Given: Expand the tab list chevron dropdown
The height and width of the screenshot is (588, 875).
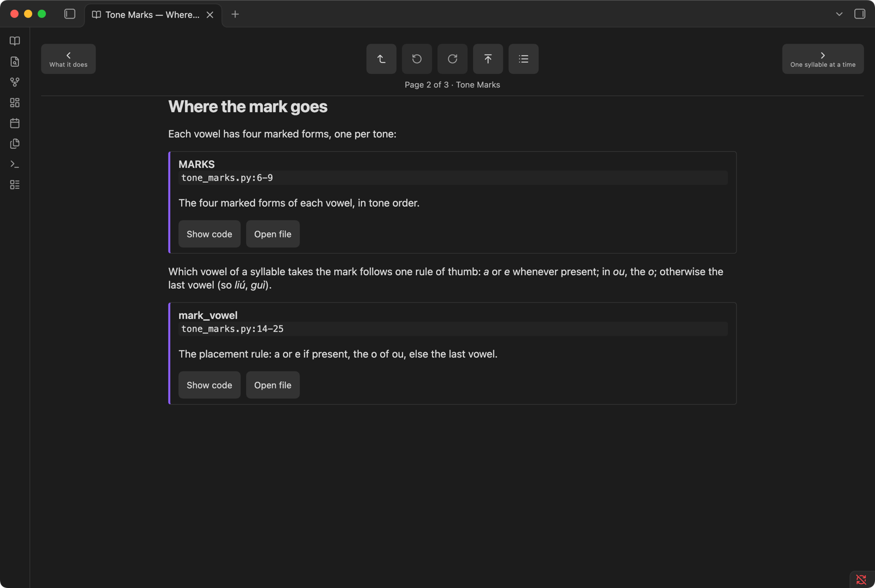Looking at the screenshot, I should (839, 14).
